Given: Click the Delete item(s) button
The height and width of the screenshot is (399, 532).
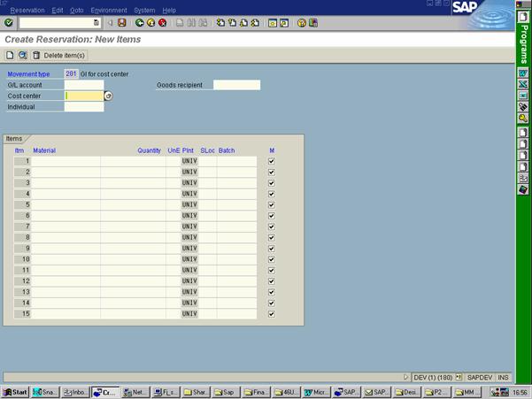Looking at the screenshot, I should pyautogui.click(x=59, y=55).
